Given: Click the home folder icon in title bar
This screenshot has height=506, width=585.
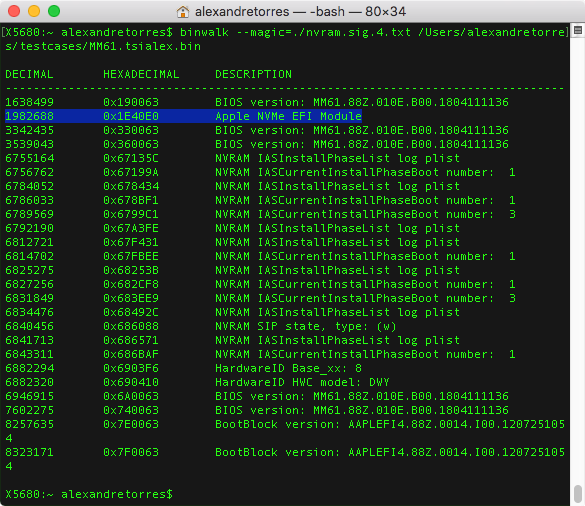Looking at the screenshot, I should (182, 12).
